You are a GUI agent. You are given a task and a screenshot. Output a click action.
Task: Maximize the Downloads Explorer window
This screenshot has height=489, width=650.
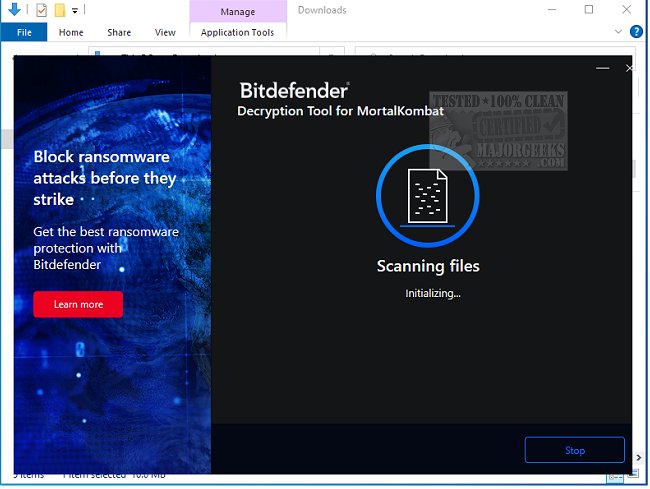(589, 10)
